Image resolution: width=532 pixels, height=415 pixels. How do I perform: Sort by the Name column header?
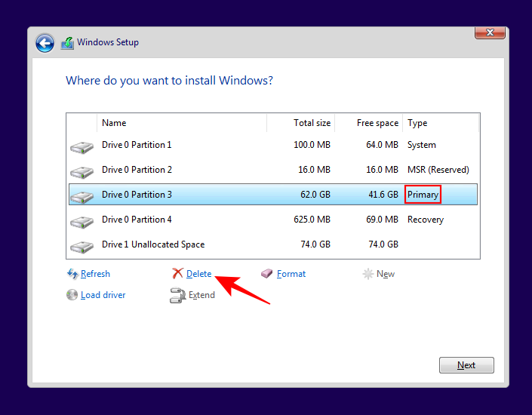coord(181,123)
